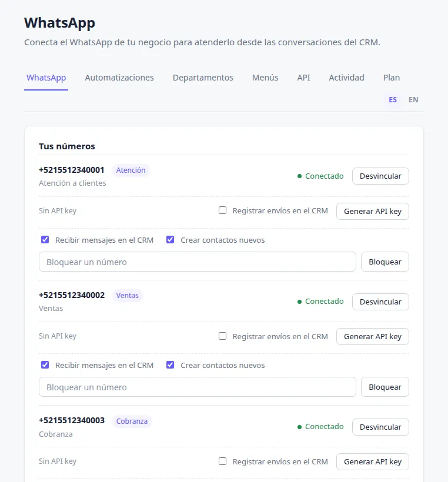Click Bloquear button under the Ventas number
This screenshot has width=448, height=482.
coord(385,387)
